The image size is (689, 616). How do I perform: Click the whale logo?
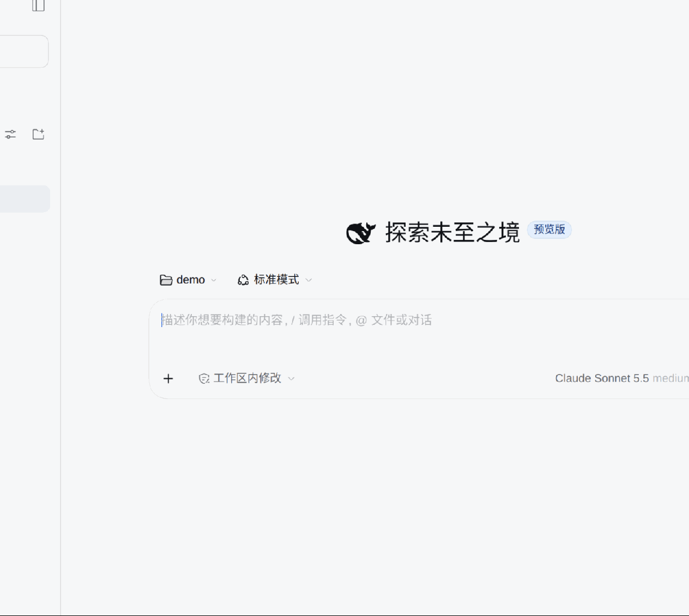click(x=361, y=233)
